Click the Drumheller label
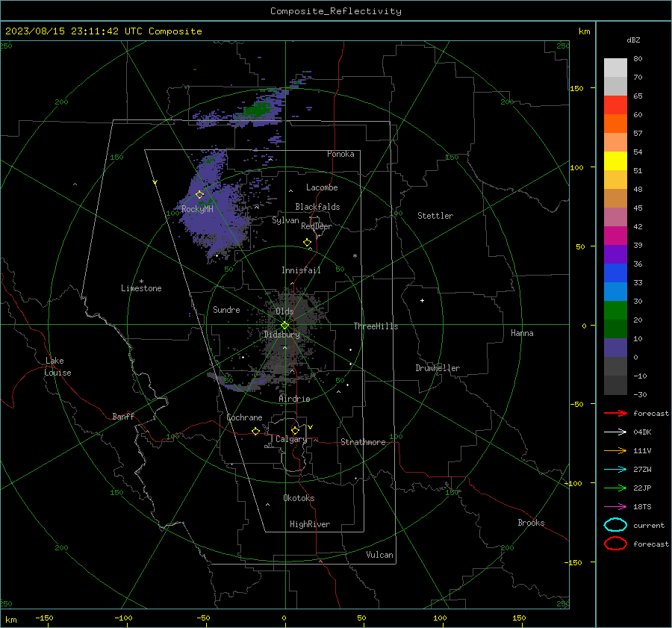The width and height of the screenshot is (672, 628). tap(438, 368)
